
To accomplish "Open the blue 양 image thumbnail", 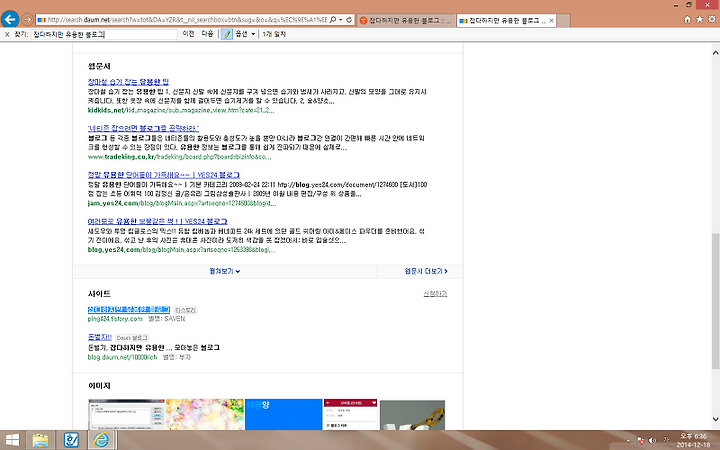I will pos(283,415).
